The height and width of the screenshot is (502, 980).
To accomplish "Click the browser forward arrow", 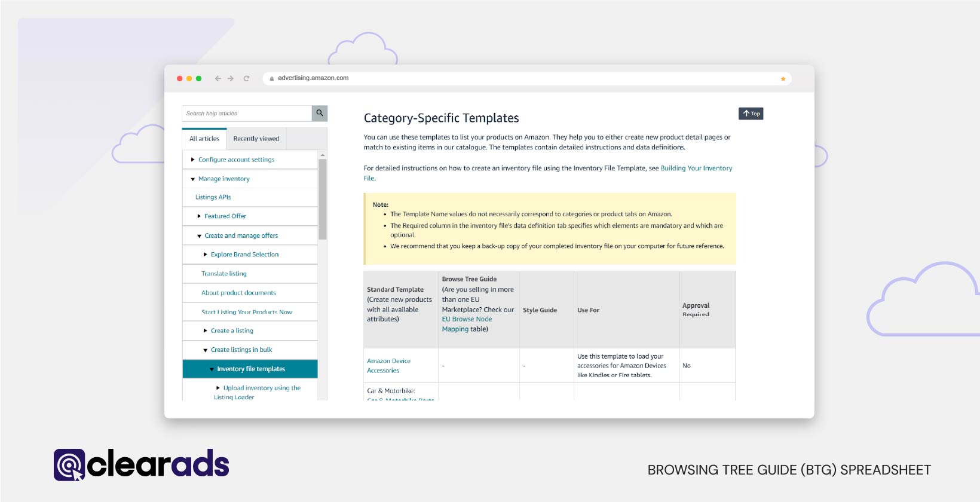I will pyautogui.click(x=231, y=78).
